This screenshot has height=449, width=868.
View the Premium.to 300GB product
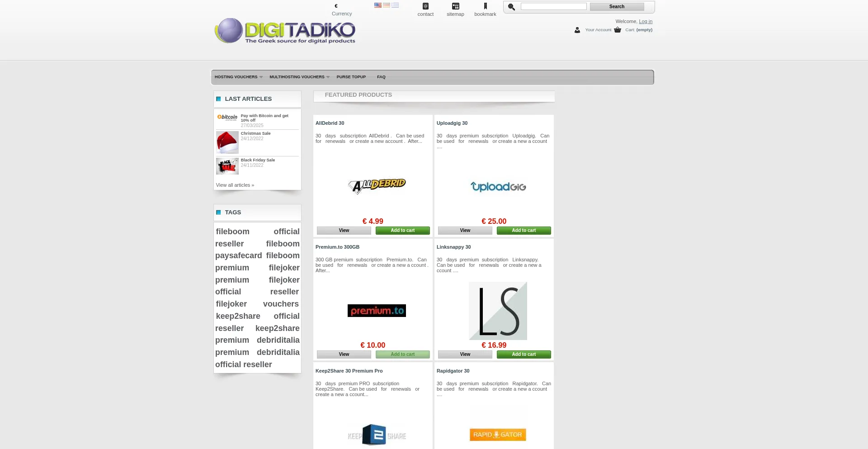[344, 354]
